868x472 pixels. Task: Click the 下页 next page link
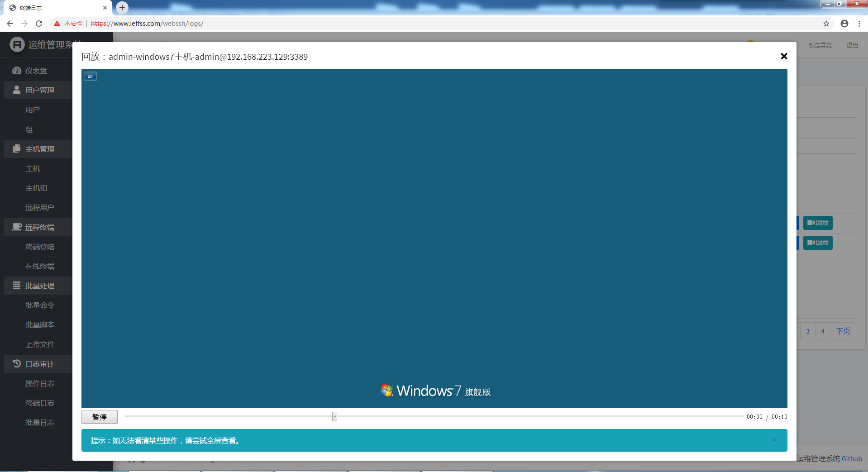tap(843, 331)
